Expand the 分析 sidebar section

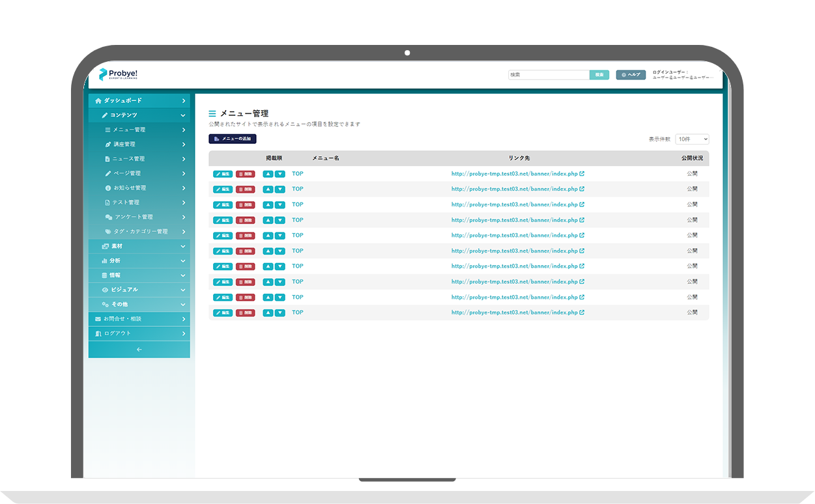(x=139, y=261)
